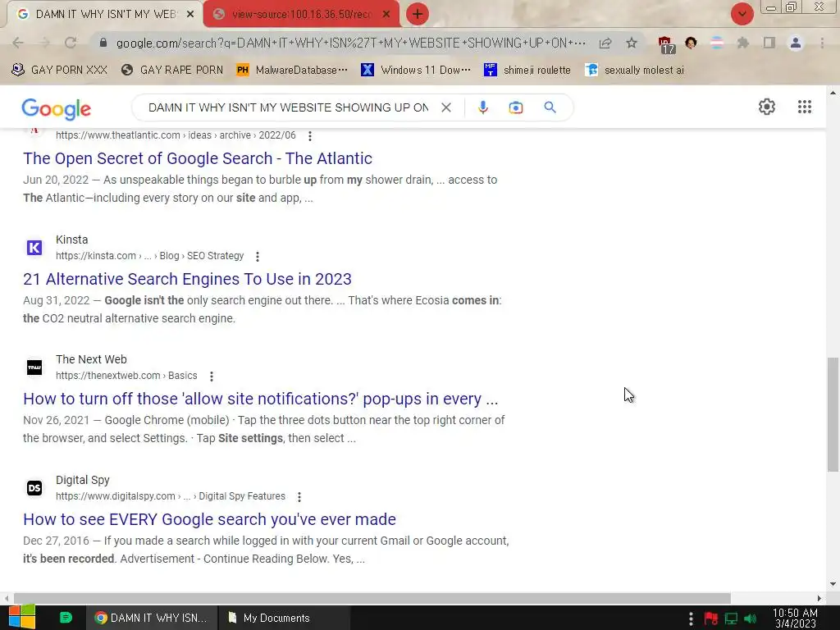View site info via the padlock icon

tap(103, 43)
